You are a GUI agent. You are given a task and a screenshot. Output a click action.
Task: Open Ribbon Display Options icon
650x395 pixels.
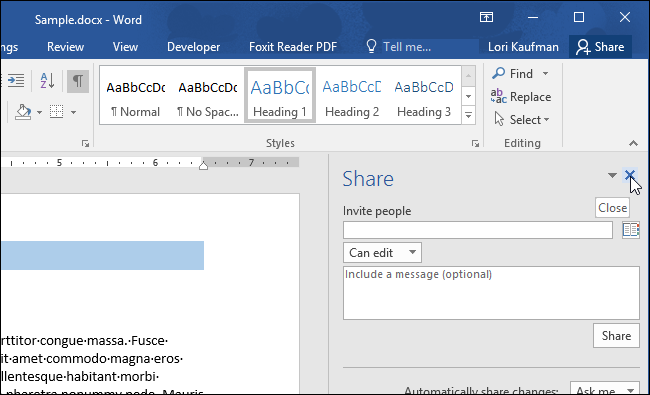(x=486, y=17)
